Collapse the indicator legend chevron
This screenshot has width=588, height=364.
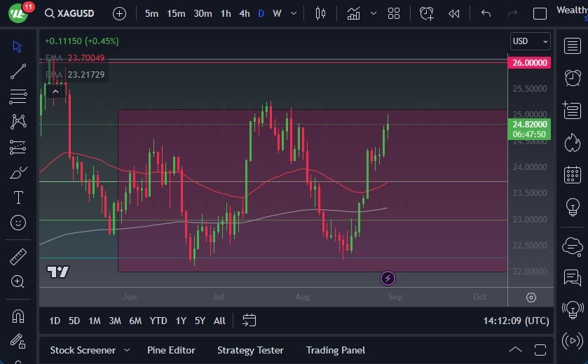point(55,90)
